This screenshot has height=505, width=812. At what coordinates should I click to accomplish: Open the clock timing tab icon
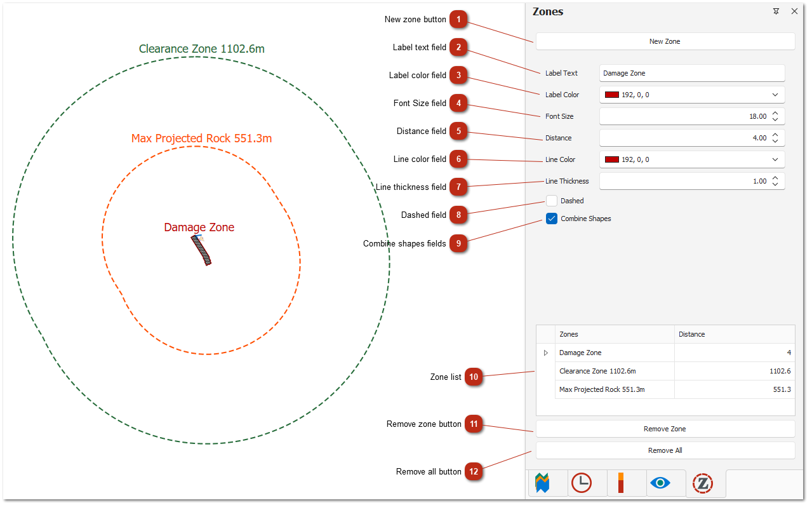581,483
